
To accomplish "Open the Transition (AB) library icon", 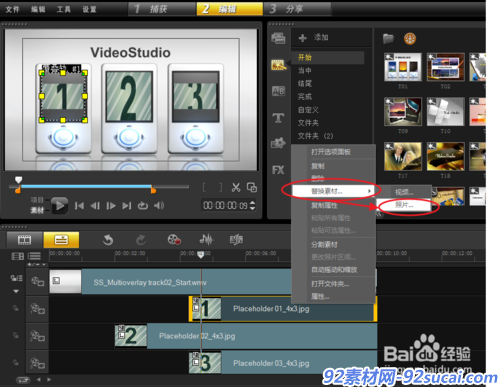I will click(x=278, y=91).
